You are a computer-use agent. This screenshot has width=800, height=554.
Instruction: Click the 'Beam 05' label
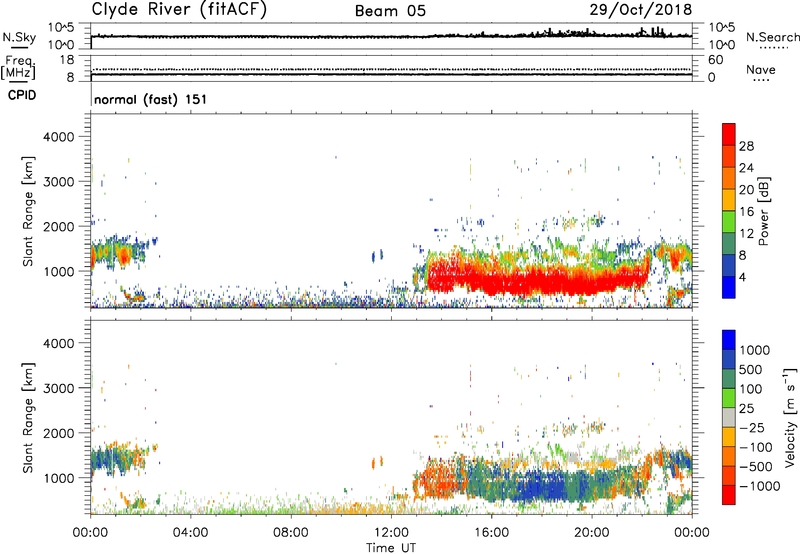pyautogui.click(x=390, y=11)
